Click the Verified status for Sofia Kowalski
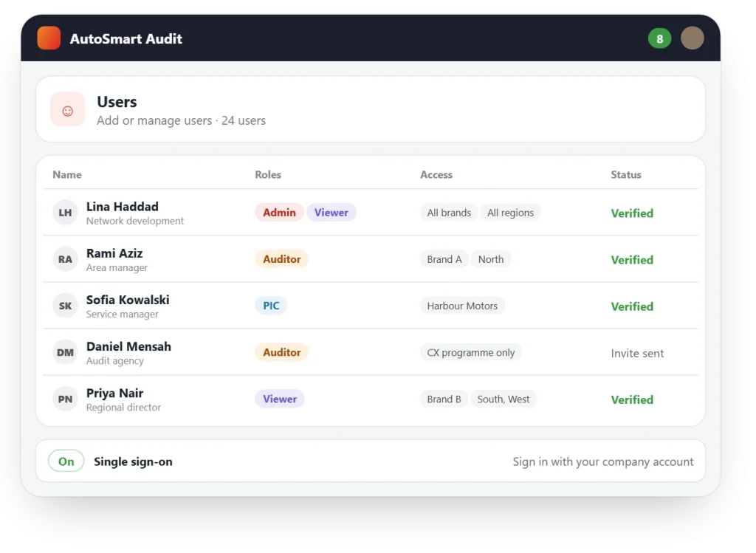 (632, 306)
